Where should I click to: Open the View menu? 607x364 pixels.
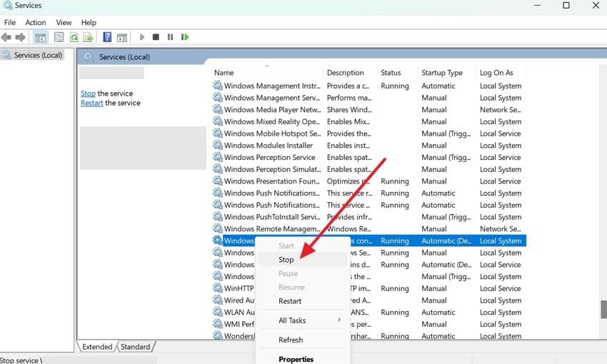tap(64, 22)
